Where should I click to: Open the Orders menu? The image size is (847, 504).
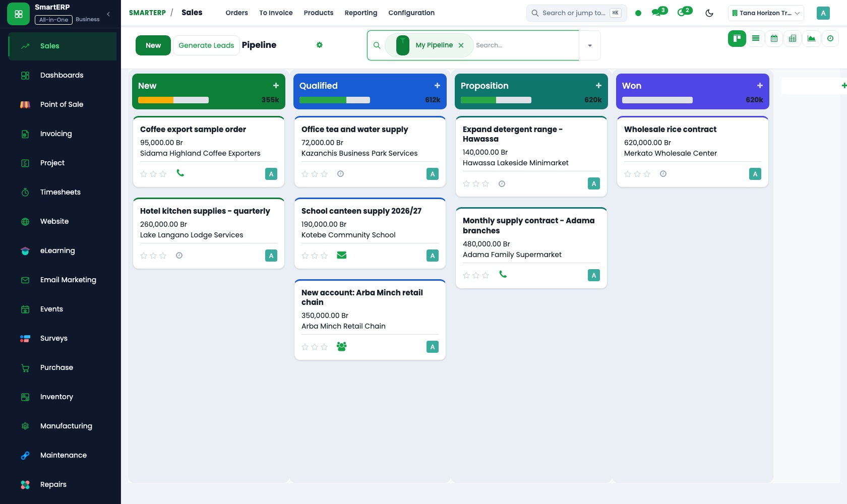(236, 13)
